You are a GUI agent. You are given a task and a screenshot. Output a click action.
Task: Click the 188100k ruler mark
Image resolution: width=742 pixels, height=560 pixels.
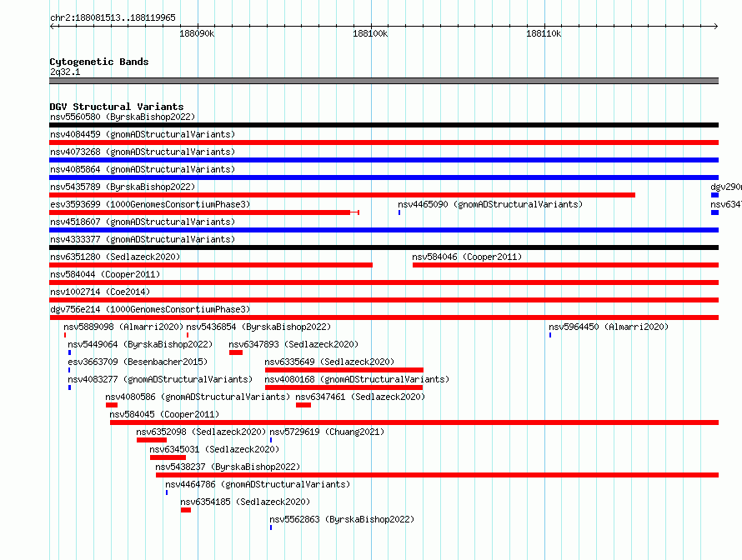click(x=370, y=33)
